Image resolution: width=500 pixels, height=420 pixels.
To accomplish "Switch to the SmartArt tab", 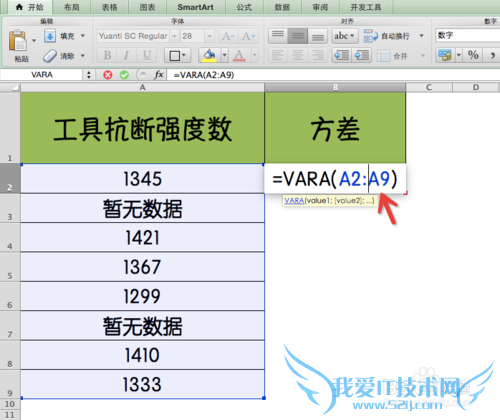I will click(196, 7).
